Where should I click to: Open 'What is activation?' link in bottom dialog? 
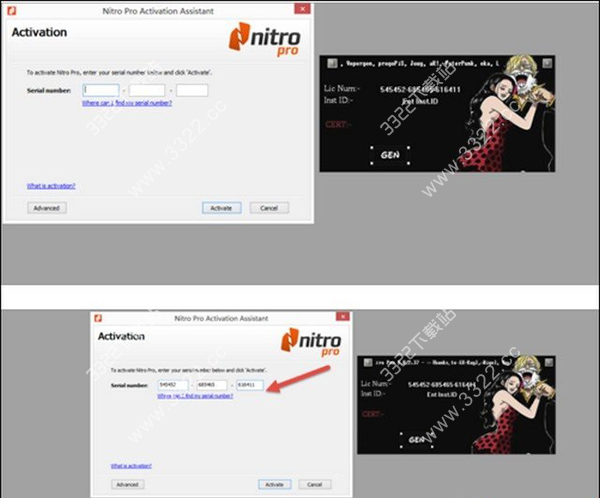pyautogui.click(x=131, y=466)
